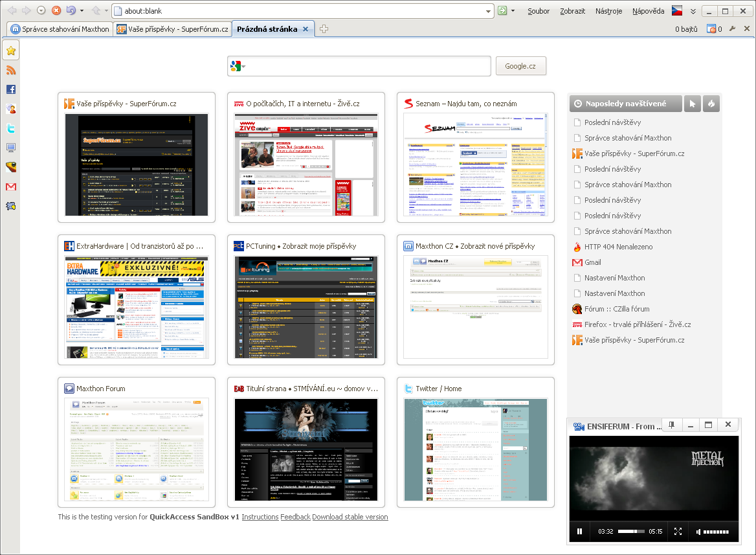Click the Facebook icon in the sidebar
This screenshot has width=756, height=555.
[x=10, y=89]
